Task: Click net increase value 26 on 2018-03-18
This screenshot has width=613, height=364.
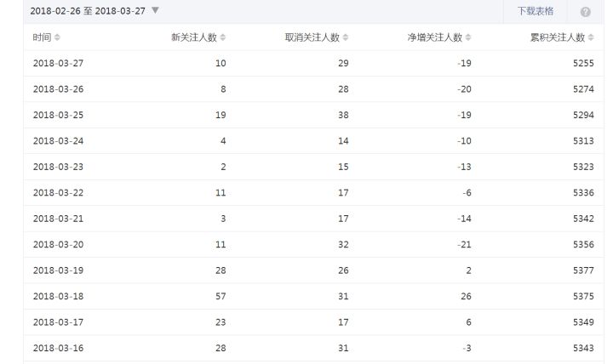Action: click(466, 296)
